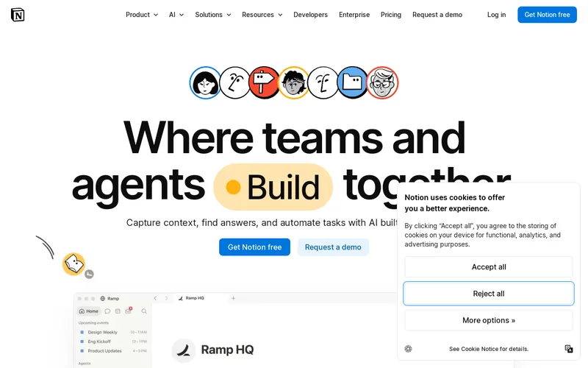
Task: Click the Agents section label in Ramp sidebar
Action: (85, 364)
